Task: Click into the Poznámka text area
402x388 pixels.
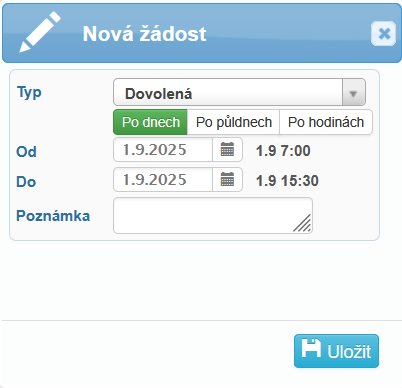Action: (213, 215)
